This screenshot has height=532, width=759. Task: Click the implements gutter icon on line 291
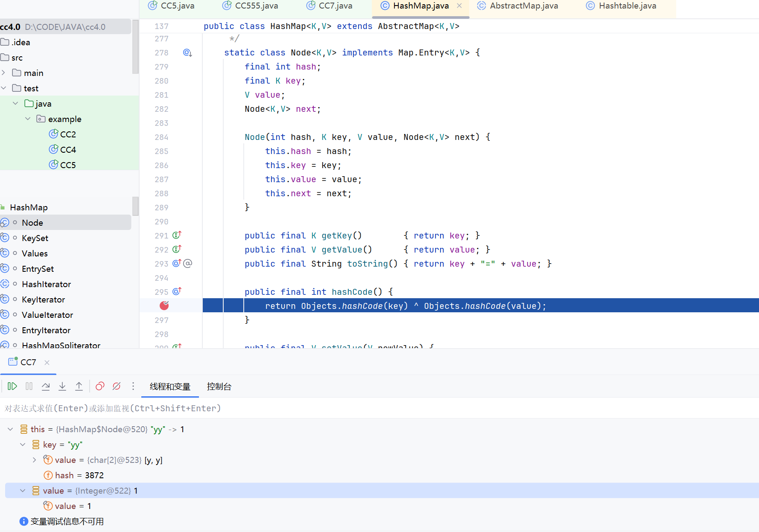pos(177,235)
